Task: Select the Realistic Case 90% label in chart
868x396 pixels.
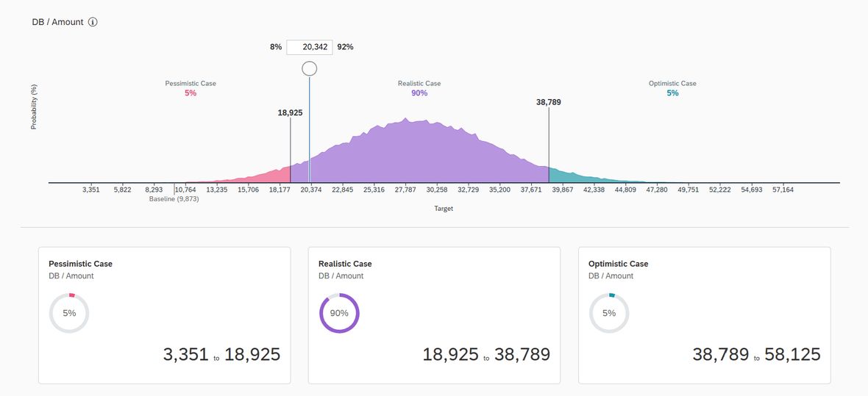Action: click(419, 88)
